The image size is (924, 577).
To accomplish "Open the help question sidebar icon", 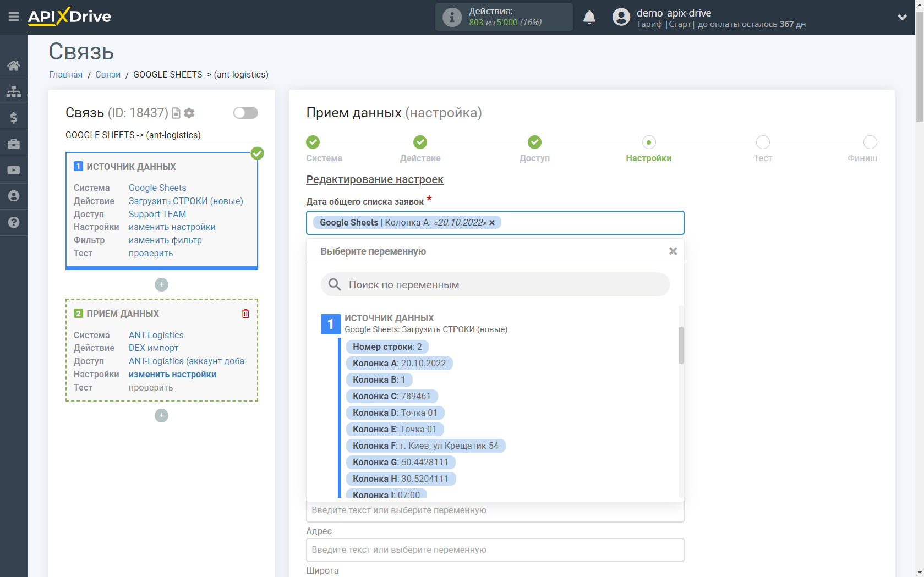I will 14,222.
